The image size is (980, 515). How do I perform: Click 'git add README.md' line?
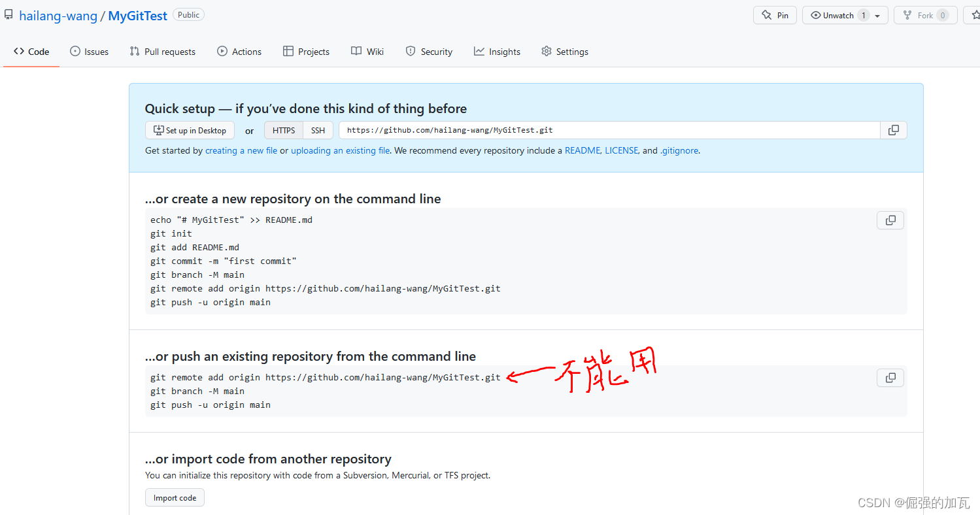point(195,247)
